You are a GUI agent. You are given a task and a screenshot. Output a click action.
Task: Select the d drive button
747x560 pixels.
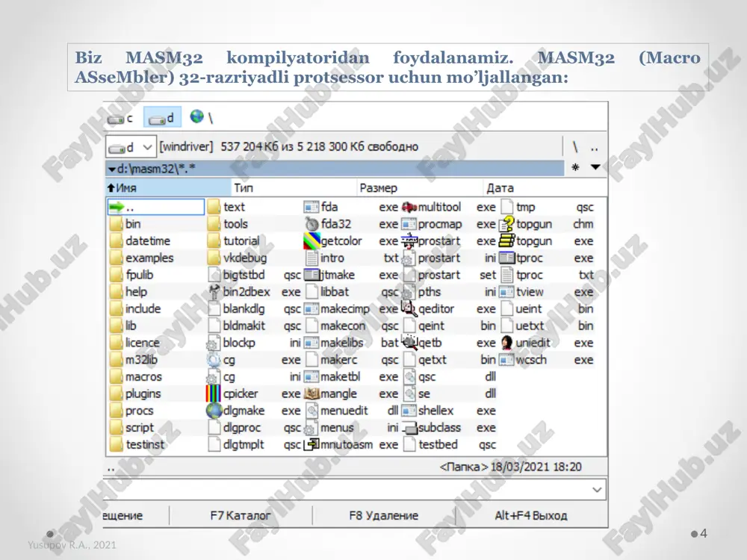click(161, 117)
